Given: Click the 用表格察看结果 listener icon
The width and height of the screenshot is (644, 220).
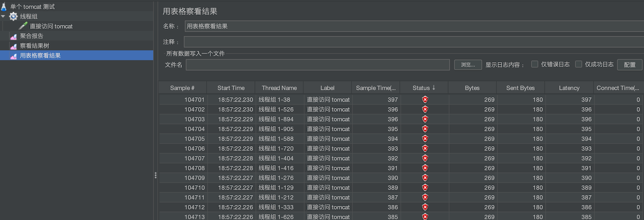Looking at the screenshot, I should (x=14, y=56).
